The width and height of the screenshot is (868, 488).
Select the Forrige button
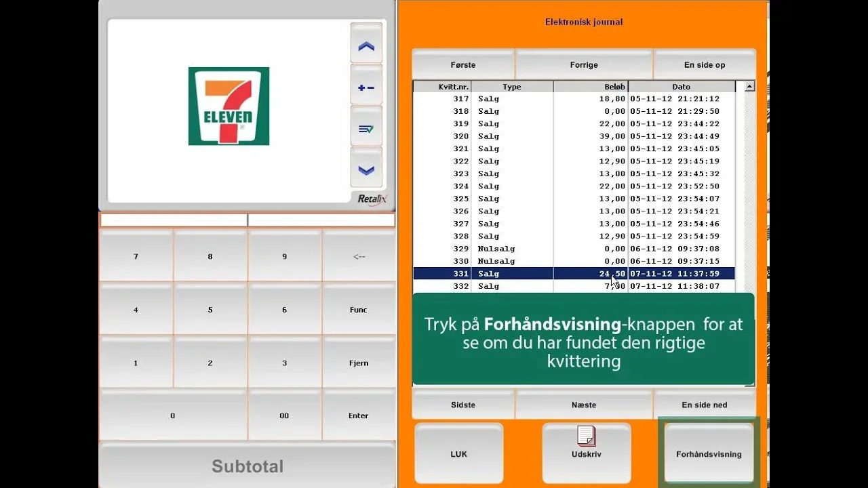[584, 65]
